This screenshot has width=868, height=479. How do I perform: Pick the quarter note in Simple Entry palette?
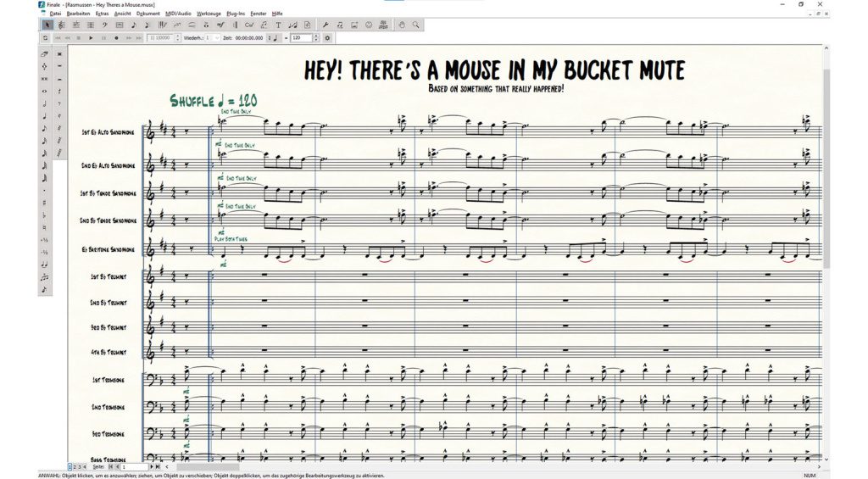[44, 116]
